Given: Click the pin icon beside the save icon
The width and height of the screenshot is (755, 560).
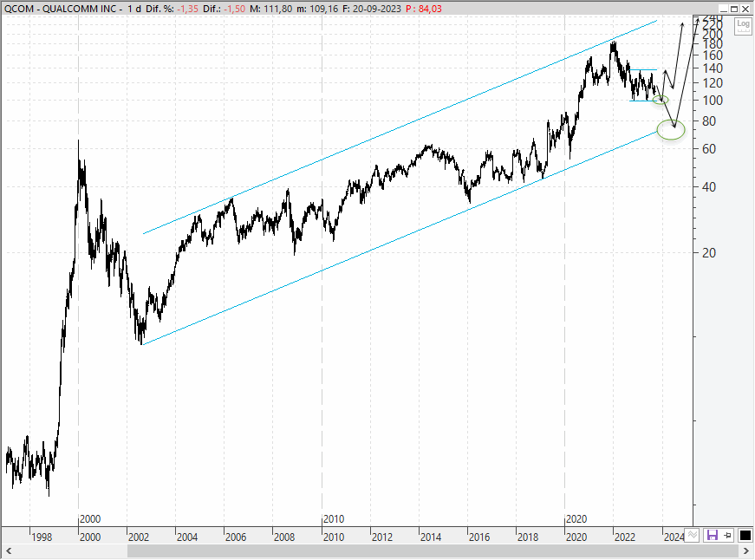Looking at the screenshot, I should tap(727, 535).
